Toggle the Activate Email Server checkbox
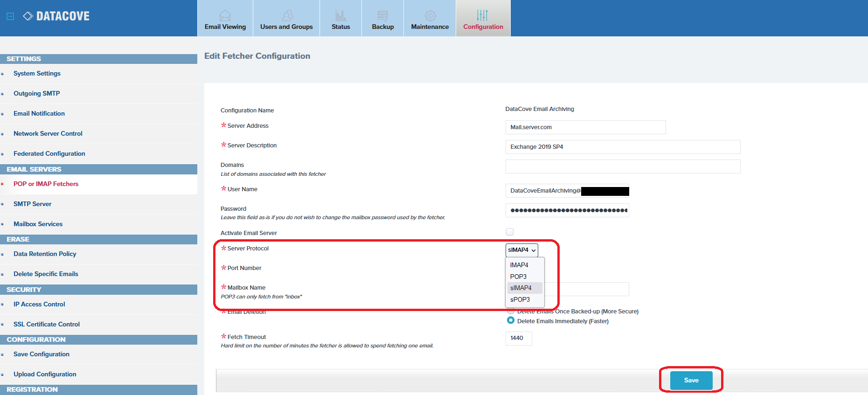The height and width of the screenshot is (395, 868). click(x=510, y=232)
